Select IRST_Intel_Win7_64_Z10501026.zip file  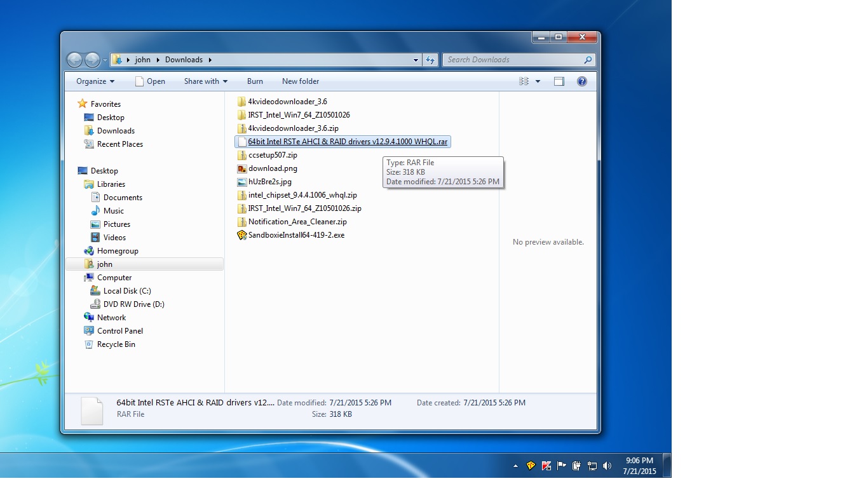304,208
